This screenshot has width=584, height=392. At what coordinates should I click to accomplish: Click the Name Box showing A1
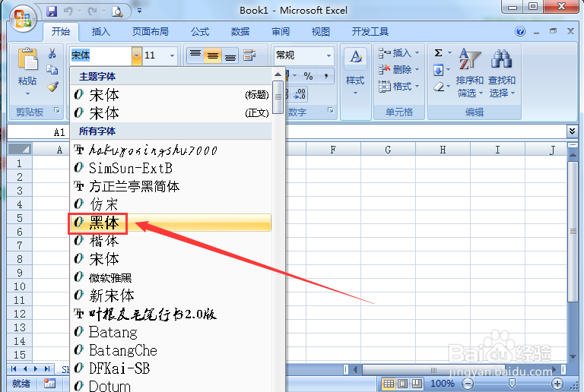[38, 132]
